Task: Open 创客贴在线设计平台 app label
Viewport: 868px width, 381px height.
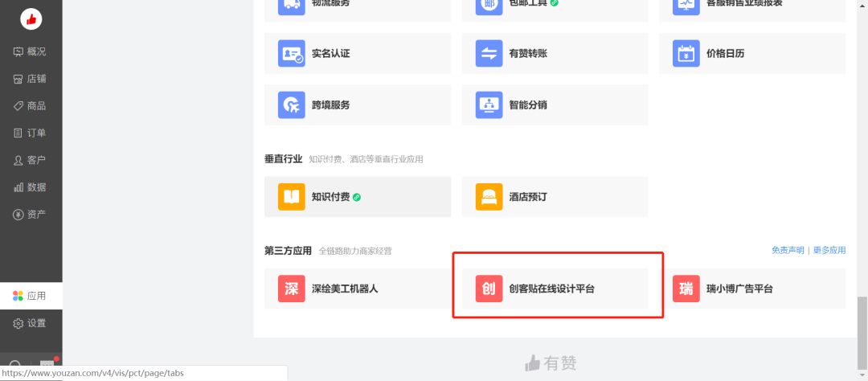Action: 552,289
